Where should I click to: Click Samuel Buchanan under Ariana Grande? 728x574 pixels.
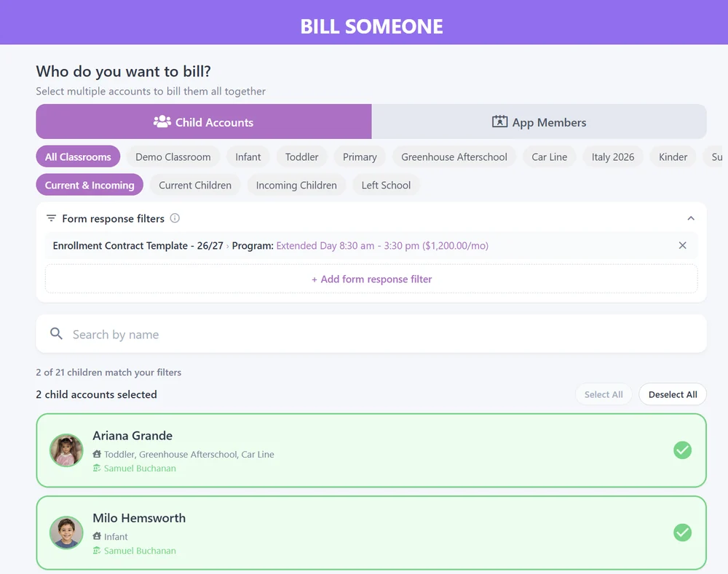[140, 469]
